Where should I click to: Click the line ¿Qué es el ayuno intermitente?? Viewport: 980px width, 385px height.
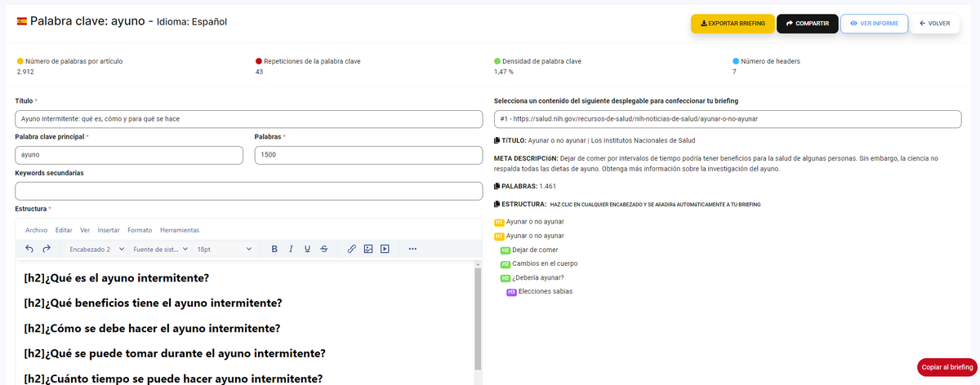pos(117,278)
